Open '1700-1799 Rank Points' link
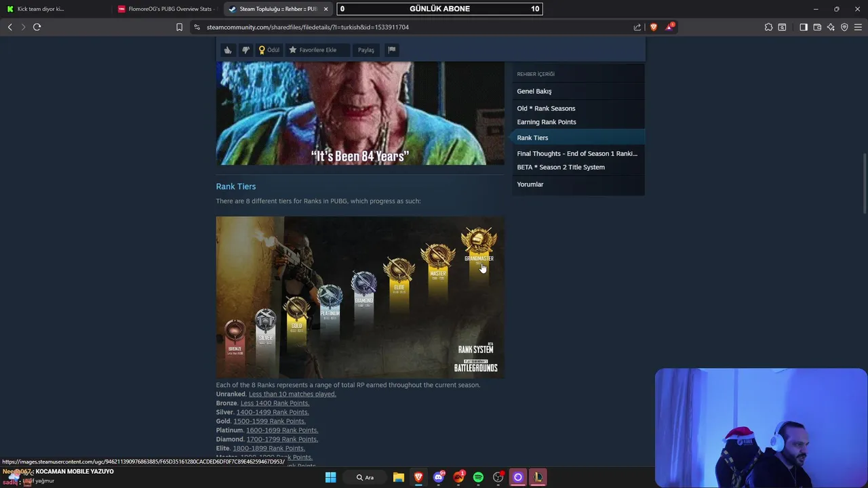This screenshot has width=868, height=488. click(x=282, y=439)
